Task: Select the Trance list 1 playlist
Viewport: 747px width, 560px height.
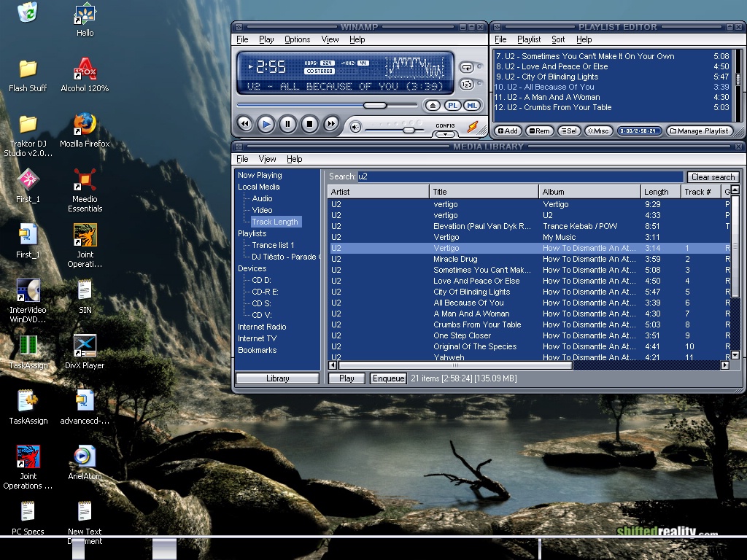Action: point(273,245)
